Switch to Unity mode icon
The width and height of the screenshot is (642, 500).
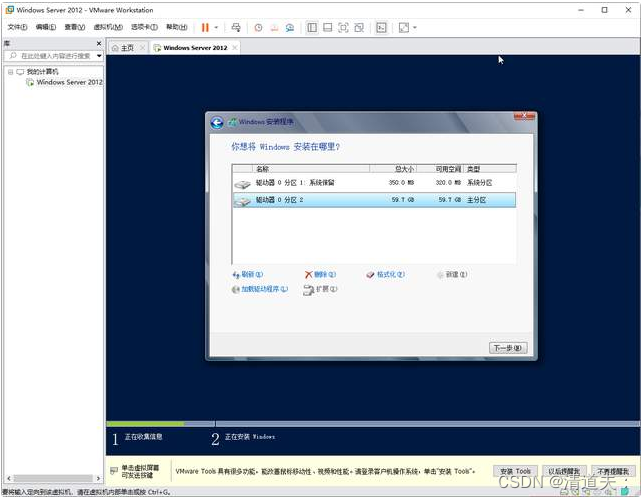point(359,27)
